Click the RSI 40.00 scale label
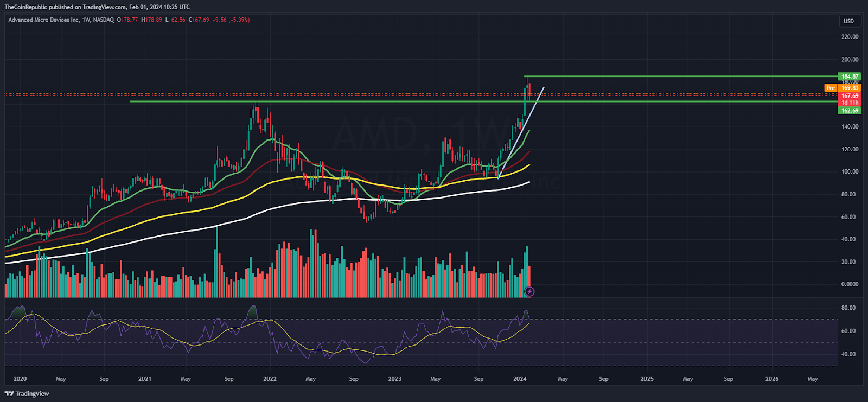Screen dimensions: 868x402 point(848,354)
